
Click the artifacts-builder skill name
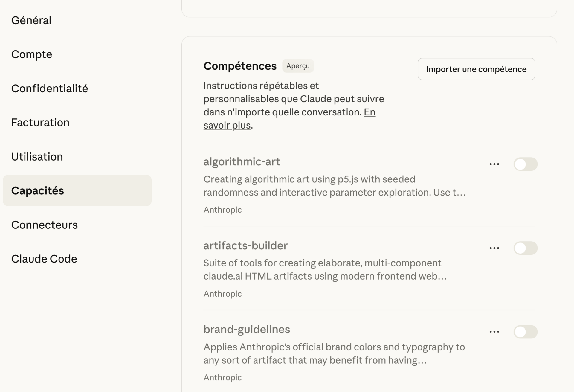pos(245,246)
